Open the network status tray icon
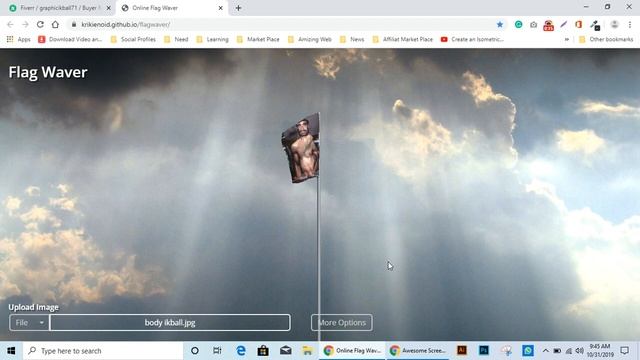The height and width of the screenshot is (360, 640). (569, 351)
